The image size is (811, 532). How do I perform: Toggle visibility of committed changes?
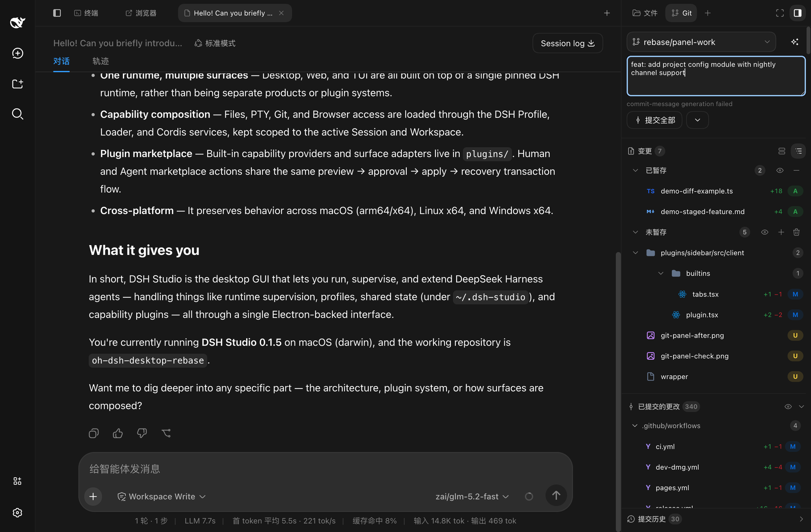[788, 406]
